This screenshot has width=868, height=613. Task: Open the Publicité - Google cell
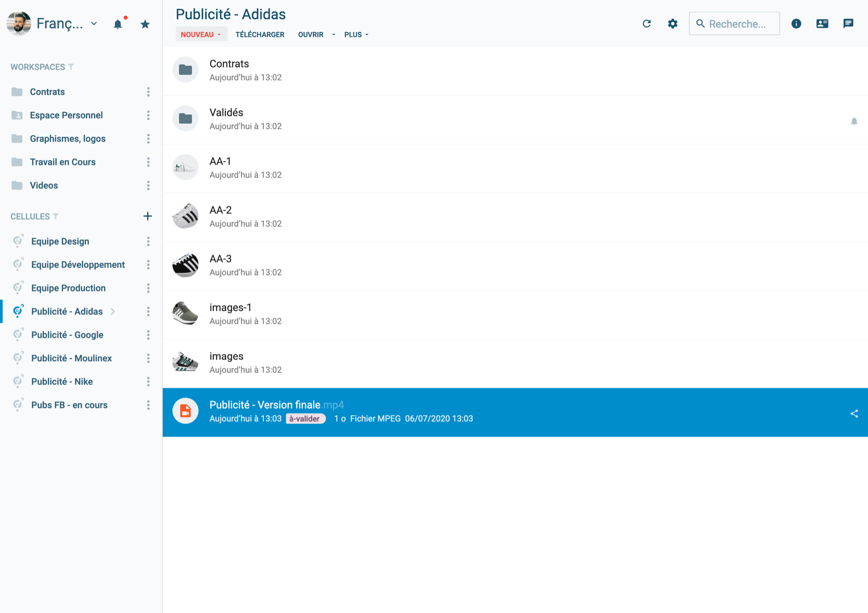point(67,335)
